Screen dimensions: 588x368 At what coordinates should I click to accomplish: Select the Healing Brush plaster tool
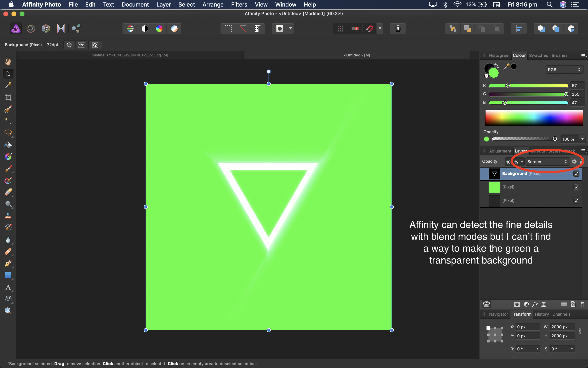(8, 251)
